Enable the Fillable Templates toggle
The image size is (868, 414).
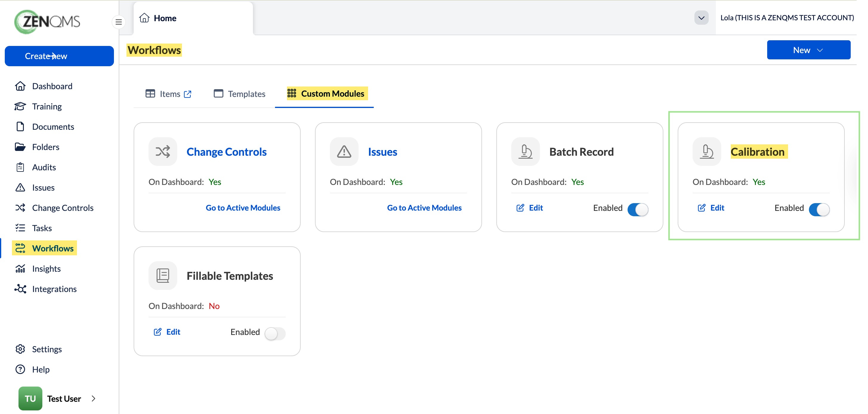[x=275, y=333]
